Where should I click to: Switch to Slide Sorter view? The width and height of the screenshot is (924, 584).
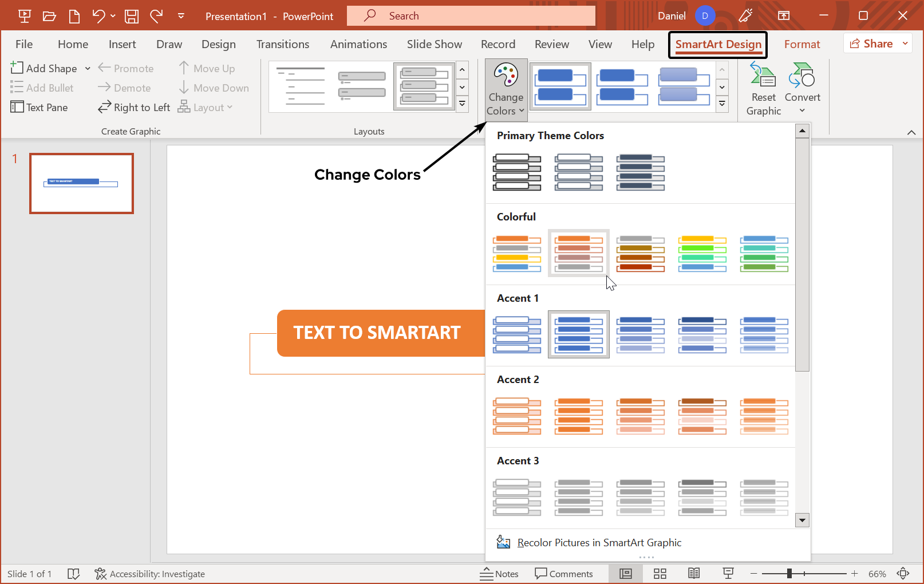coord(660,573)
